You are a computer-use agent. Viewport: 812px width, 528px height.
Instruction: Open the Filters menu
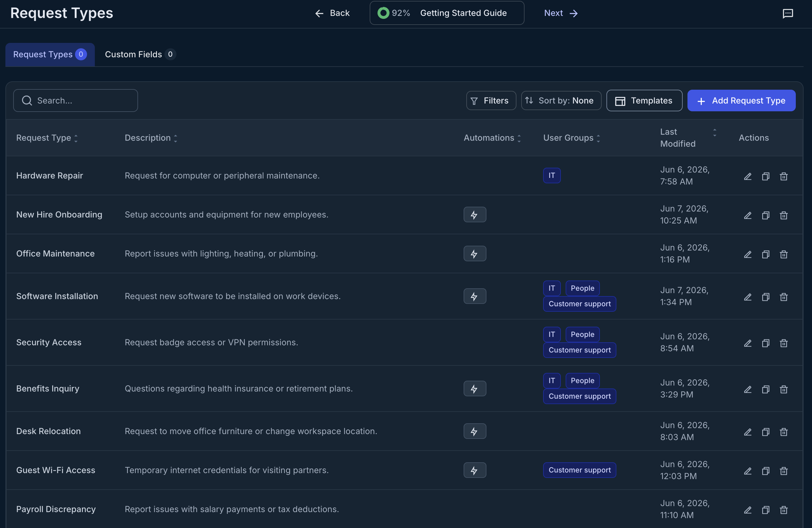tap(491, 100)
